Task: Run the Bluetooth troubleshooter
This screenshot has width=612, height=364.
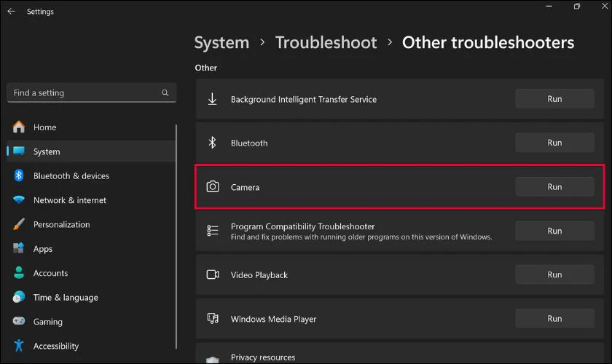Action: [x=554, y=143]
